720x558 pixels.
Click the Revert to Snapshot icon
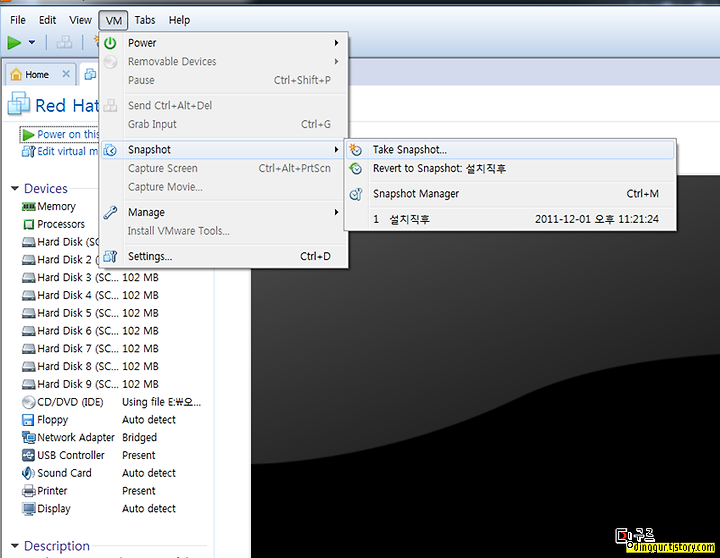click(355, 169)
